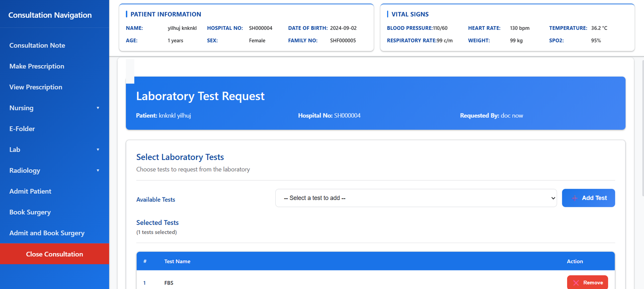644x289 pixels.
Task: Go to Make Prescription
Action: tap(37, 66)
